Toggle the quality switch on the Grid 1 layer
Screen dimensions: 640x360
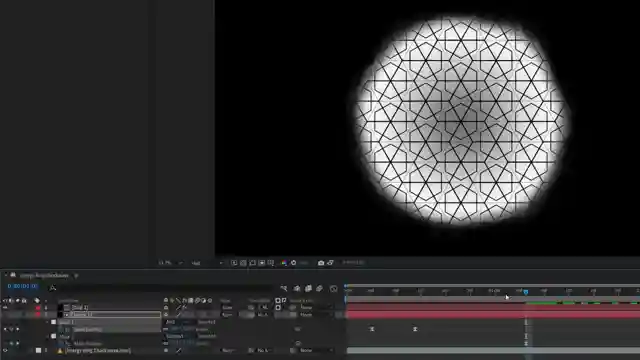(x=178, y=307)
